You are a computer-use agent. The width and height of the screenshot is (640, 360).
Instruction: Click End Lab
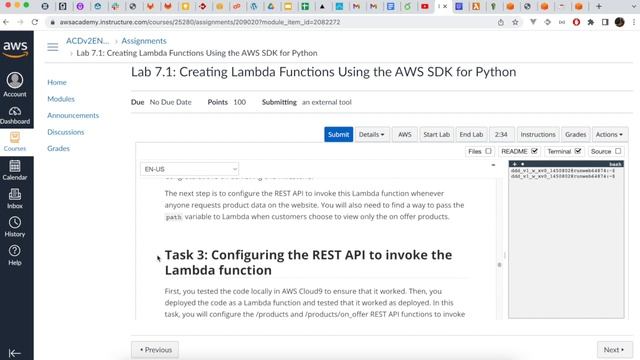[x=471, y=134]
